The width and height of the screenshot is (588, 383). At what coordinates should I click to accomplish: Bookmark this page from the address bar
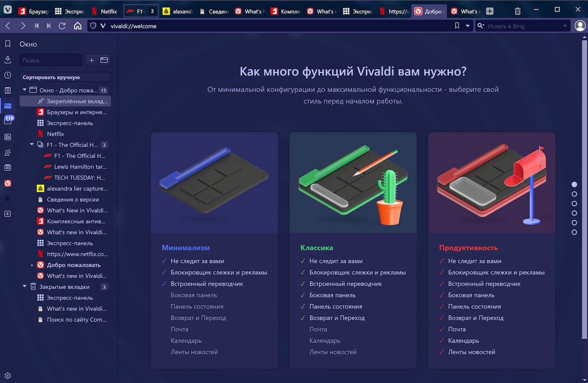coord(457,26)
